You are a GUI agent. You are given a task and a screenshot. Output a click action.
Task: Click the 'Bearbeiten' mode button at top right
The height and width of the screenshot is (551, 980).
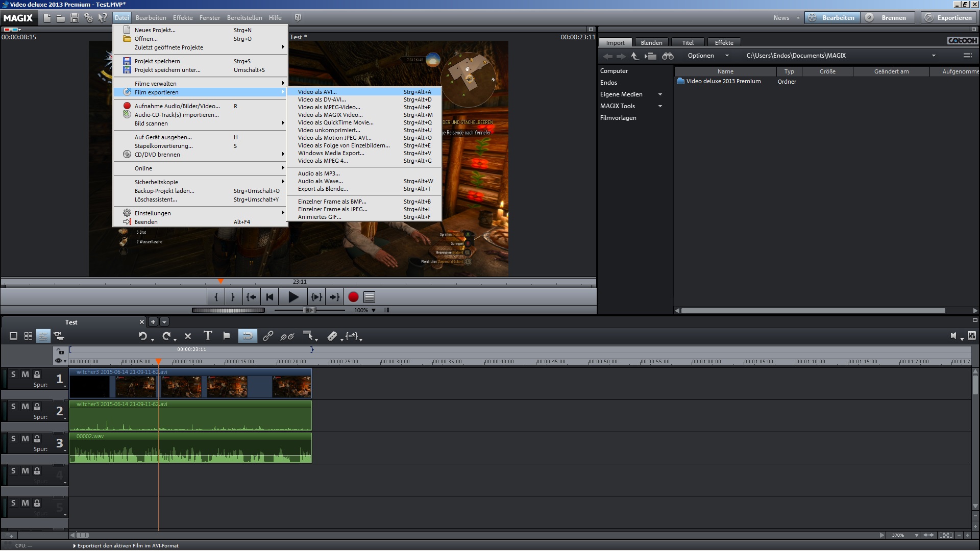coord(832,18)
